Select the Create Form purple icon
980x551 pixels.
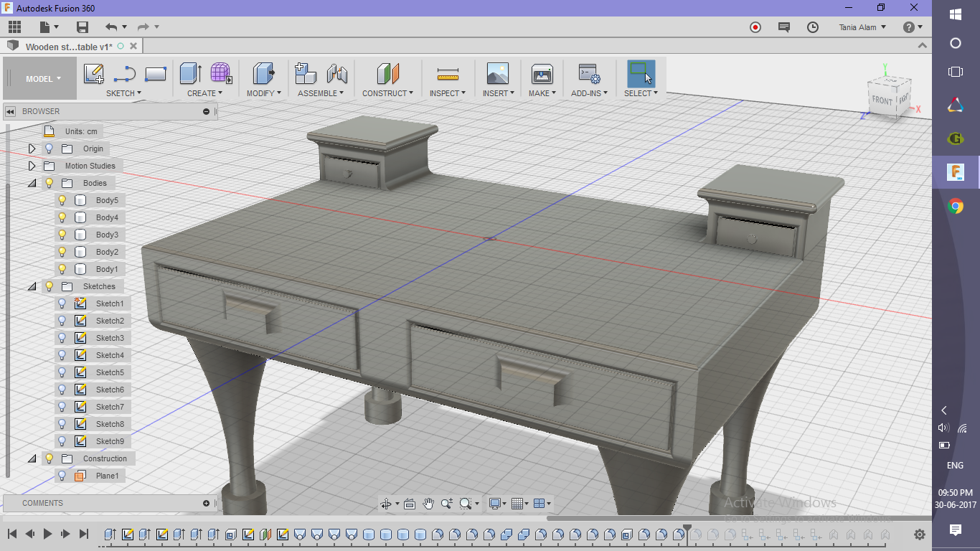221,73
